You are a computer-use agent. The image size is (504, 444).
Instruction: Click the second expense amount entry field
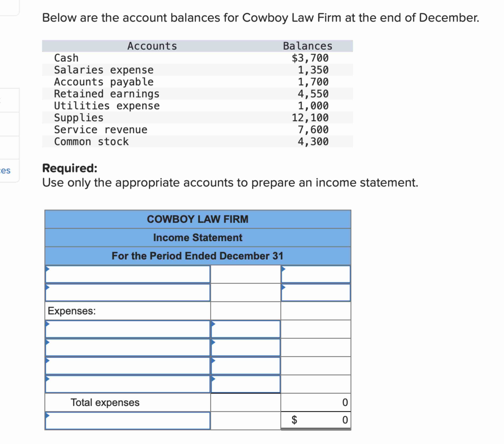click(245, 348)
